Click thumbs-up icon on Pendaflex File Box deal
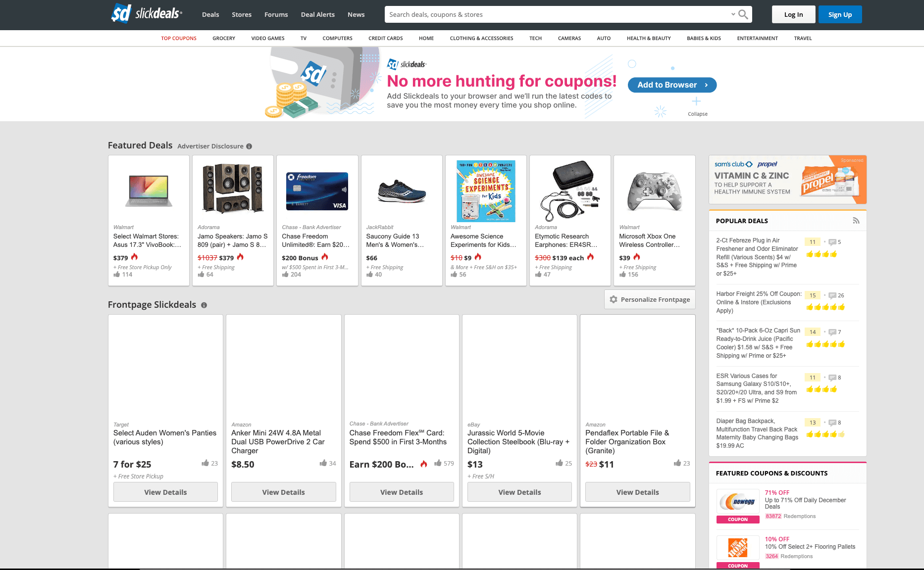This screenshot has width=924, height=570. (677, 463)
